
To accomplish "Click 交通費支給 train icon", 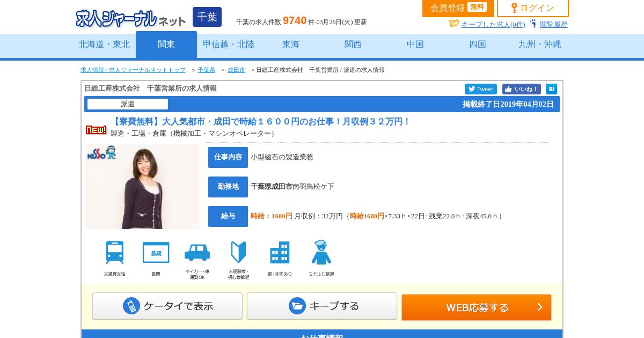I will tap(115, 252).
